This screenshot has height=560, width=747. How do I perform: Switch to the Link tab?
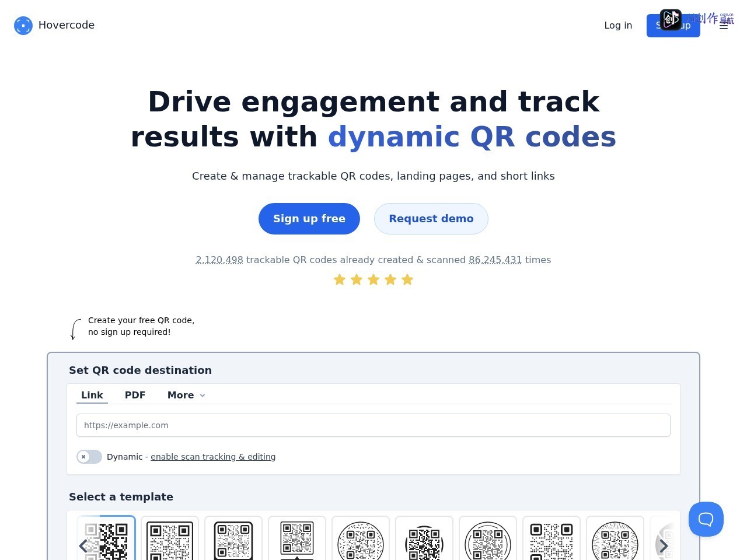(92, 395)
